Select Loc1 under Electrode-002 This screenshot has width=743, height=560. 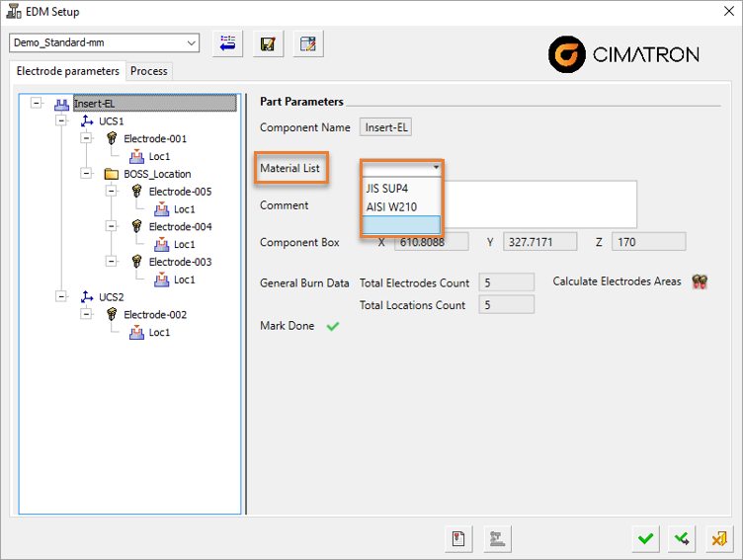click(x=159, y=332)
